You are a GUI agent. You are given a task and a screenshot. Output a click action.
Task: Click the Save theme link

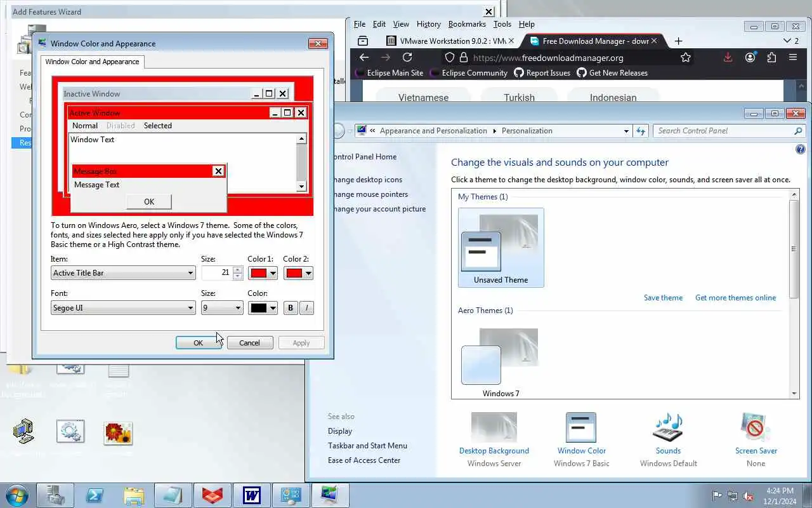pos(663,298)
